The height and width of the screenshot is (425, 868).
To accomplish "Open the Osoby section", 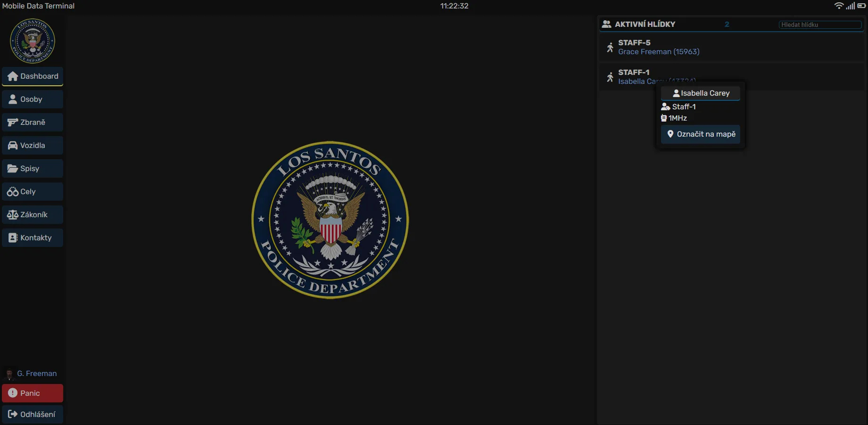I will point(33,99).
